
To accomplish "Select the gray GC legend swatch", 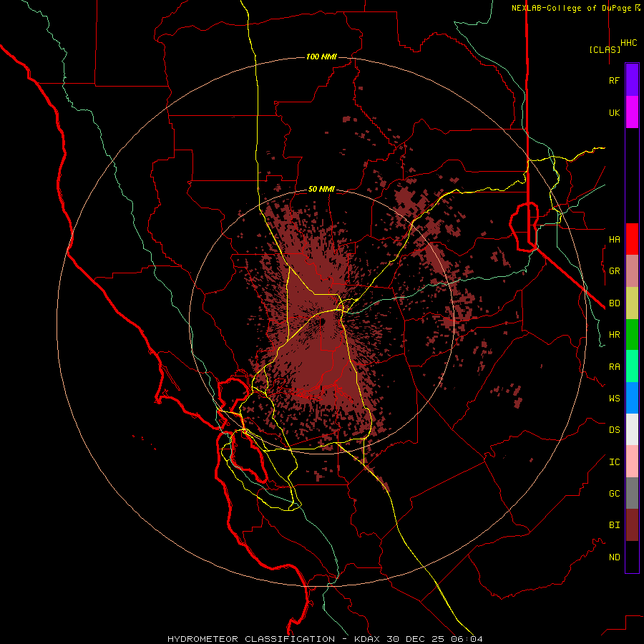I will pos(632,493).
